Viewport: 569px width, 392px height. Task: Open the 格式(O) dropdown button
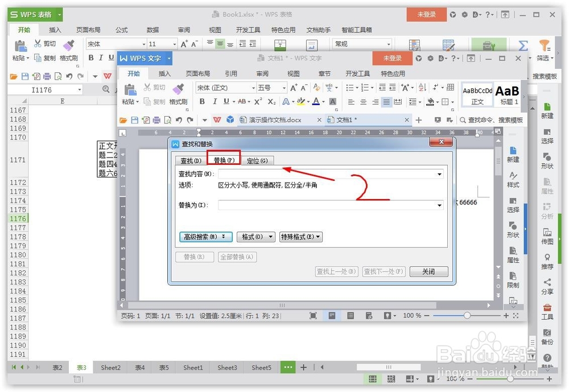click(256, 237)
